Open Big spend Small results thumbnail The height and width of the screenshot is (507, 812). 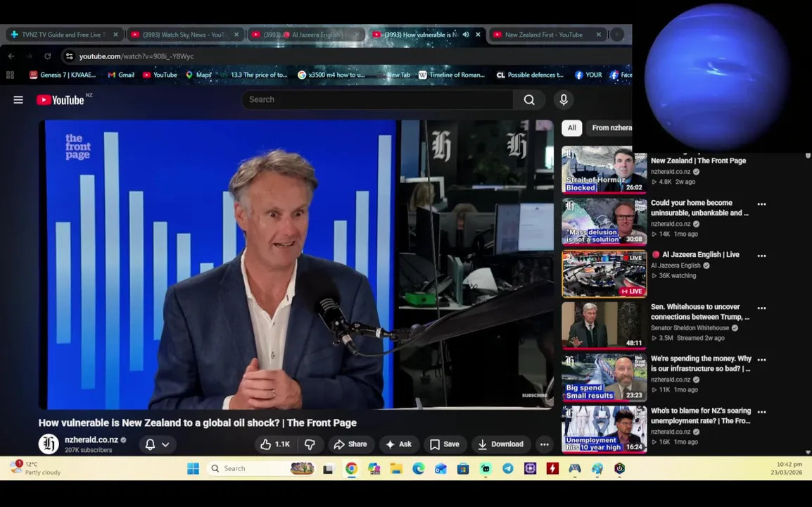[x=604, y=377]
